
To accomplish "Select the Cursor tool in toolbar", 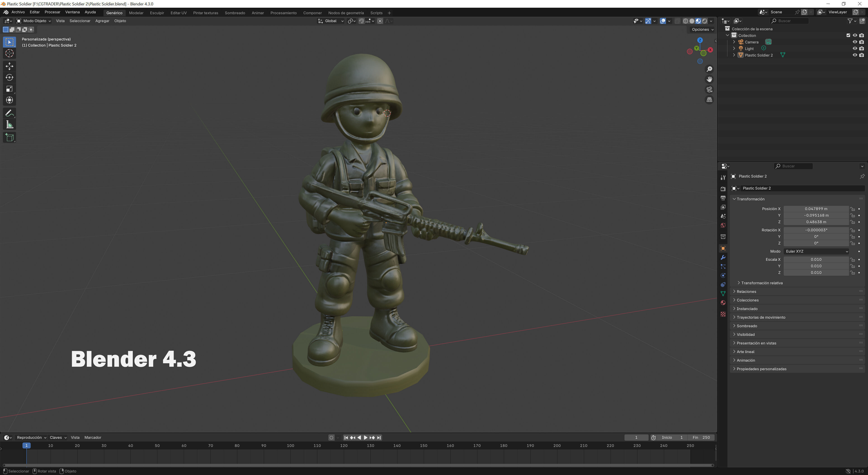I will point(9,53).
